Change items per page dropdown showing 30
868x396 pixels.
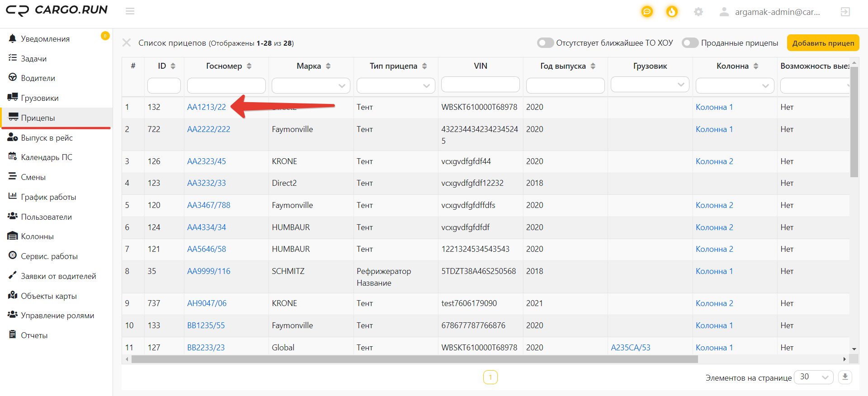point(813,377)
